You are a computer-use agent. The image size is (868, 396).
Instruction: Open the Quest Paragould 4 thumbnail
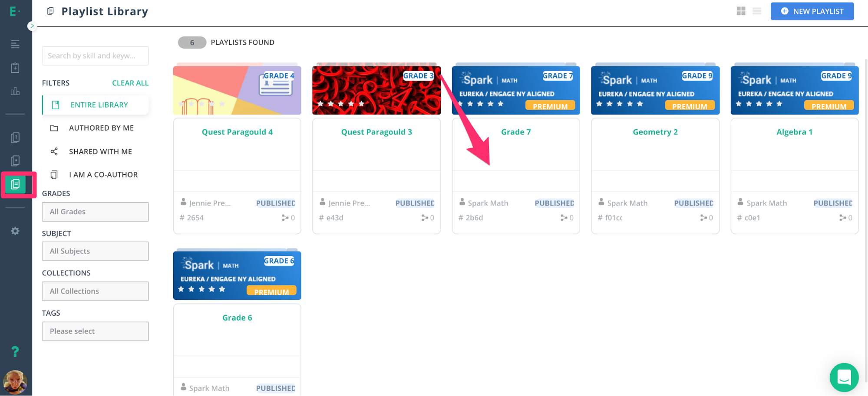click(237, 90)
